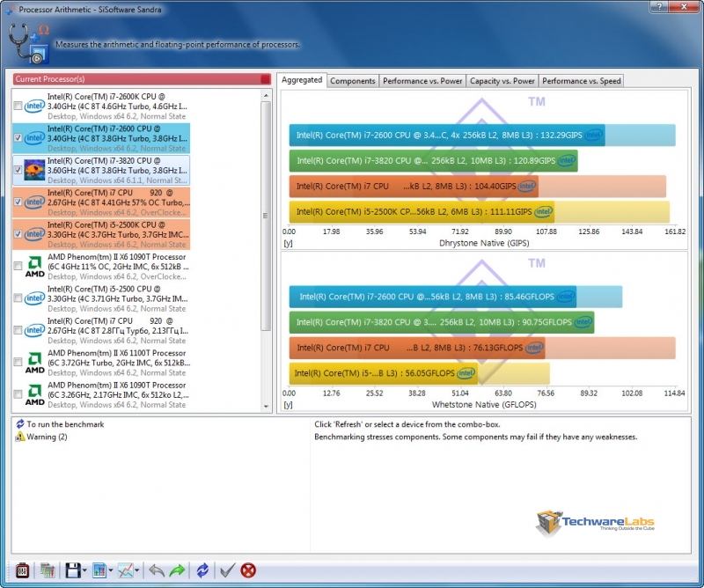The width and height of the screenshot is (704, 588).
Task: Click the copy results toolbar icon
Action: (x=48, y=570)
